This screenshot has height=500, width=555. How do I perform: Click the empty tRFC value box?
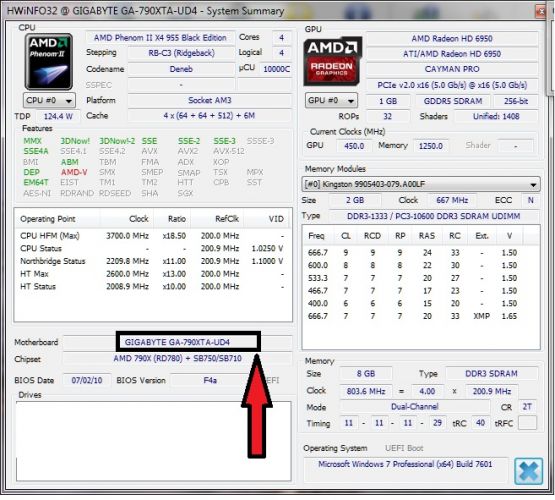point(527,423)
